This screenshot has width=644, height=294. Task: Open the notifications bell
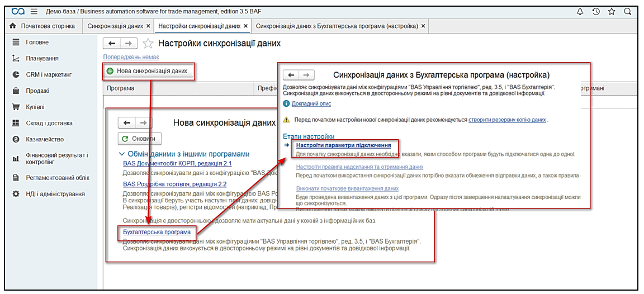[x=580, y=12]
